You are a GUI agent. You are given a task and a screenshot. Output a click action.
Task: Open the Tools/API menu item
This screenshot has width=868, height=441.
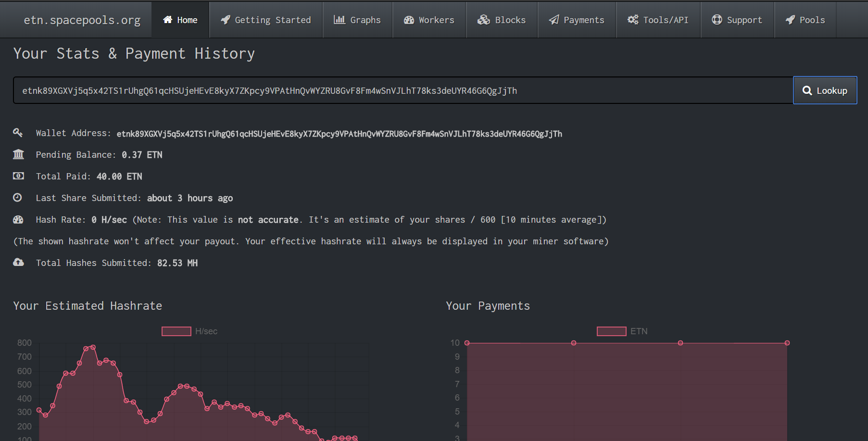[x=658, y=20]
